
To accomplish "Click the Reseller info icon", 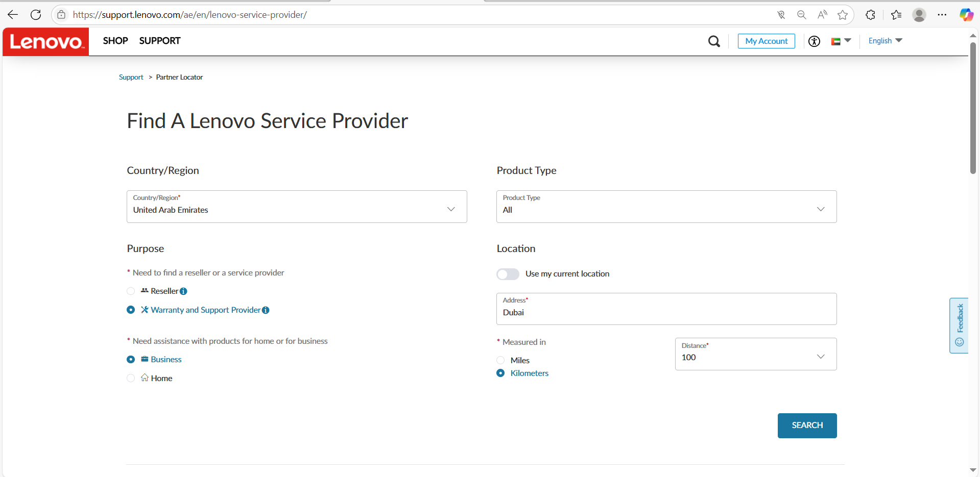I will coord(183,291).
